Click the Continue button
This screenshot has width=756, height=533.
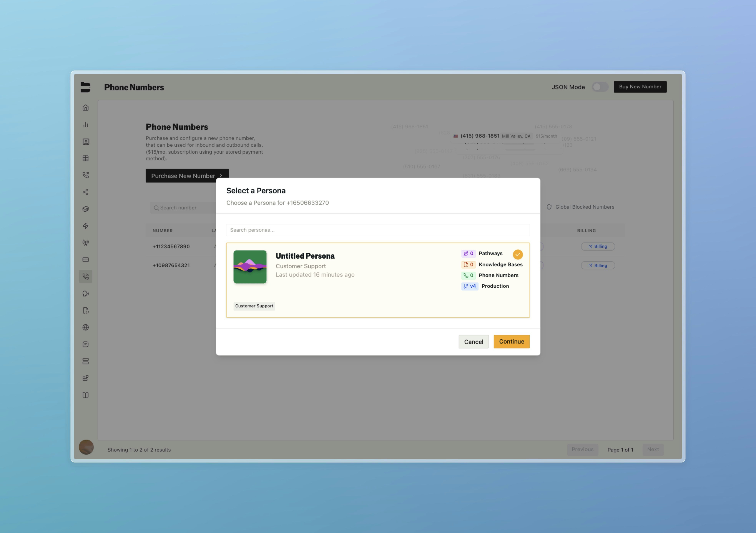(511, 341)
